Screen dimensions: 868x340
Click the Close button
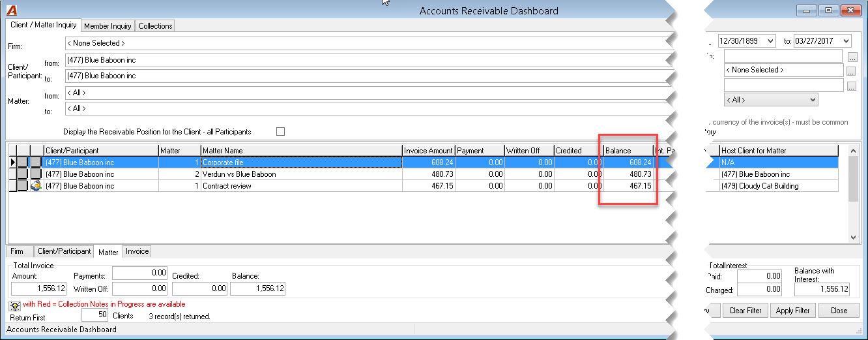pos(839,311)
